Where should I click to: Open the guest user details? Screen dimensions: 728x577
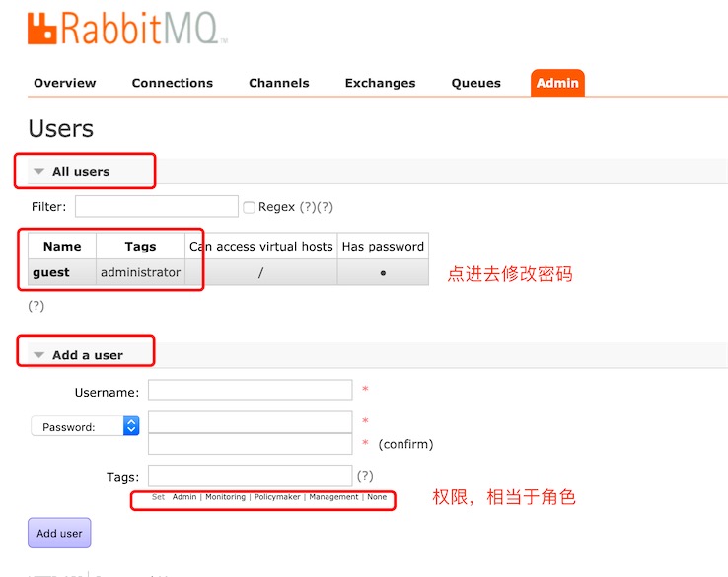coord(51,272)
